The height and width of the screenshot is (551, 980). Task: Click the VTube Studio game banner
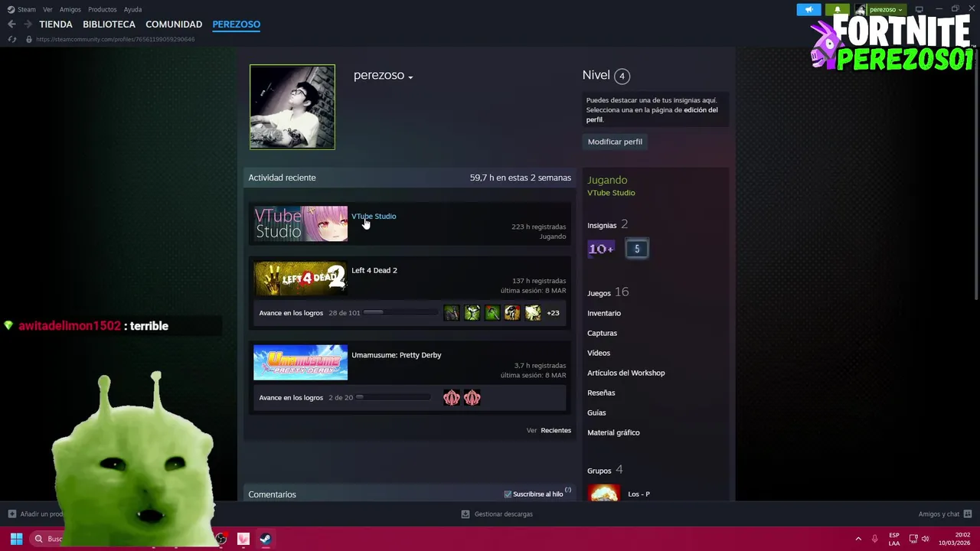click(301, 224)
